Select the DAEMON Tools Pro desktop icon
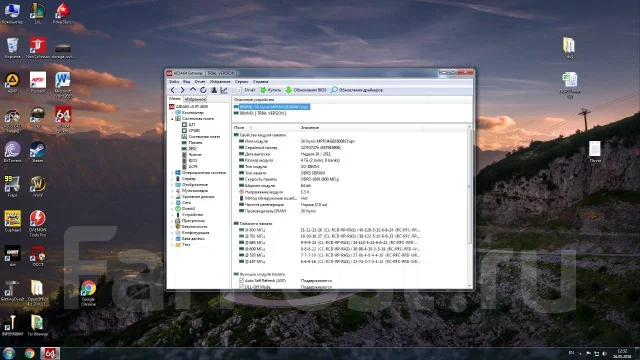 click(x=37, y=223)
